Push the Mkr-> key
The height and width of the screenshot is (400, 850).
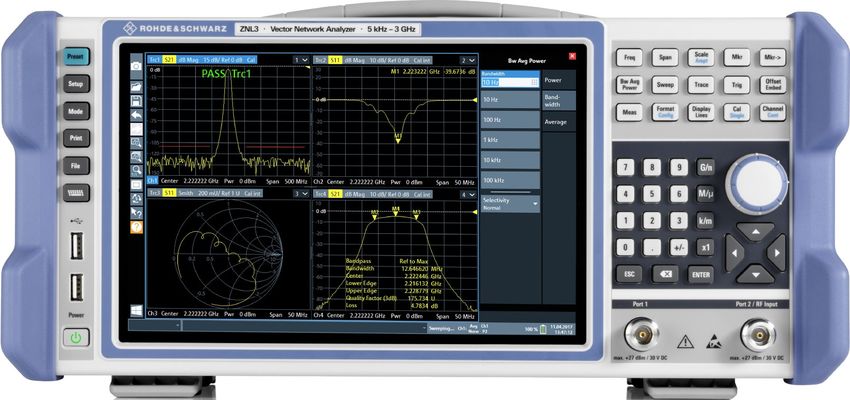pyautogui.click(x=772, y=57)
